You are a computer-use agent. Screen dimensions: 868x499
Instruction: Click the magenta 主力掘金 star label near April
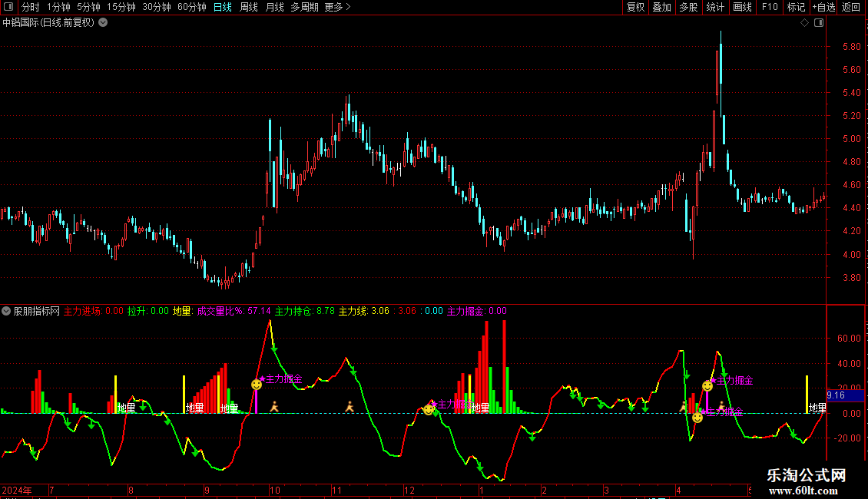point(731,380)
